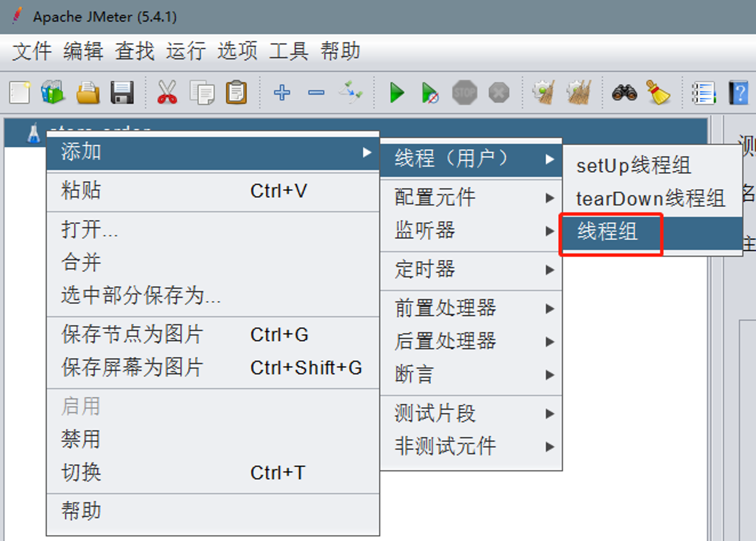Collapse all nodes with minus icon

(x=316, y=93)
